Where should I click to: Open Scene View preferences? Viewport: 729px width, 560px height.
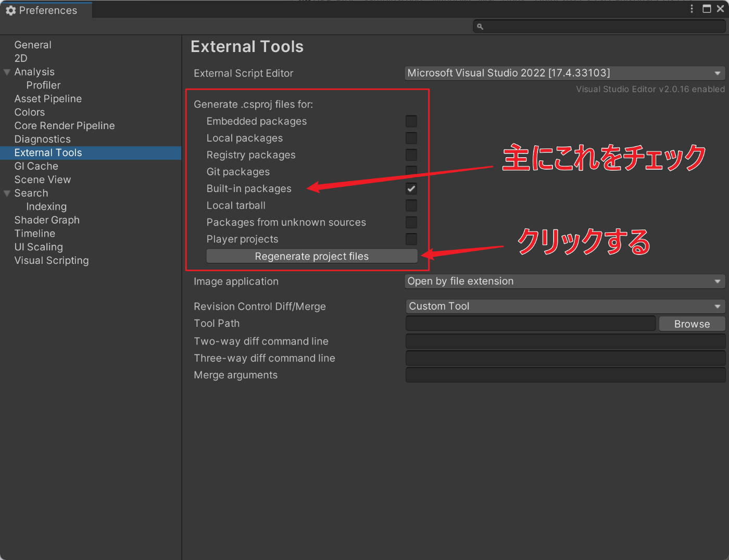(43, 180)
